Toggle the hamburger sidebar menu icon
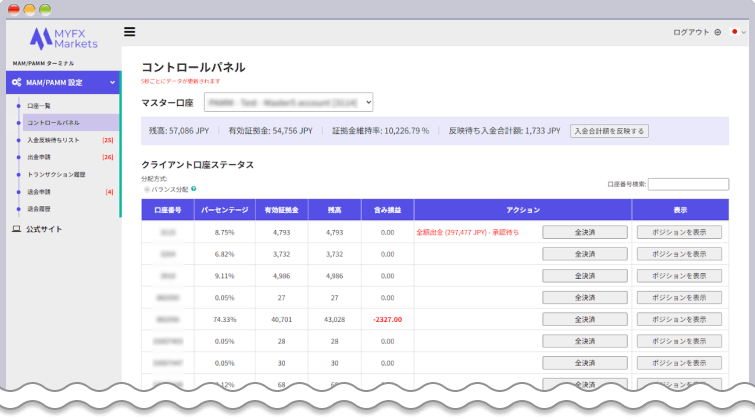 [x=130, y=32]
